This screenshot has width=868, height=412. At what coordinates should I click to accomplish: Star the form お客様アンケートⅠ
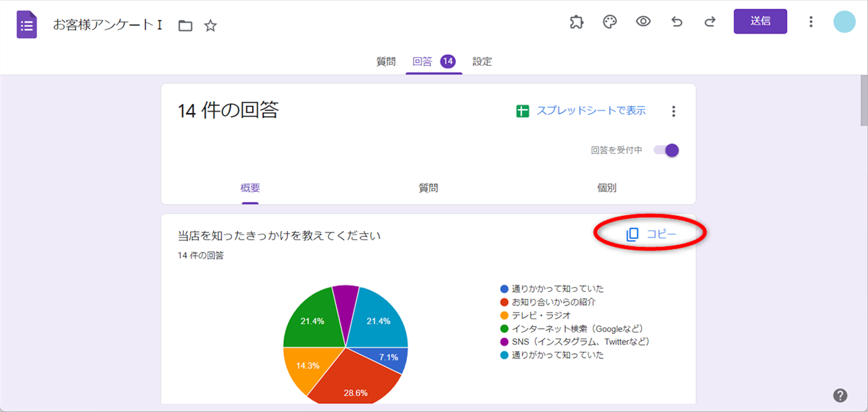[210, 26]
